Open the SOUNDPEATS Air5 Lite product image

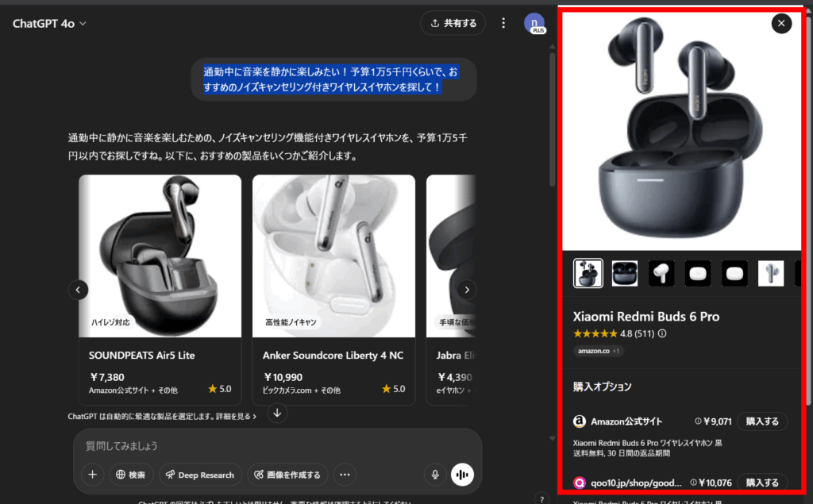(160, 256)
